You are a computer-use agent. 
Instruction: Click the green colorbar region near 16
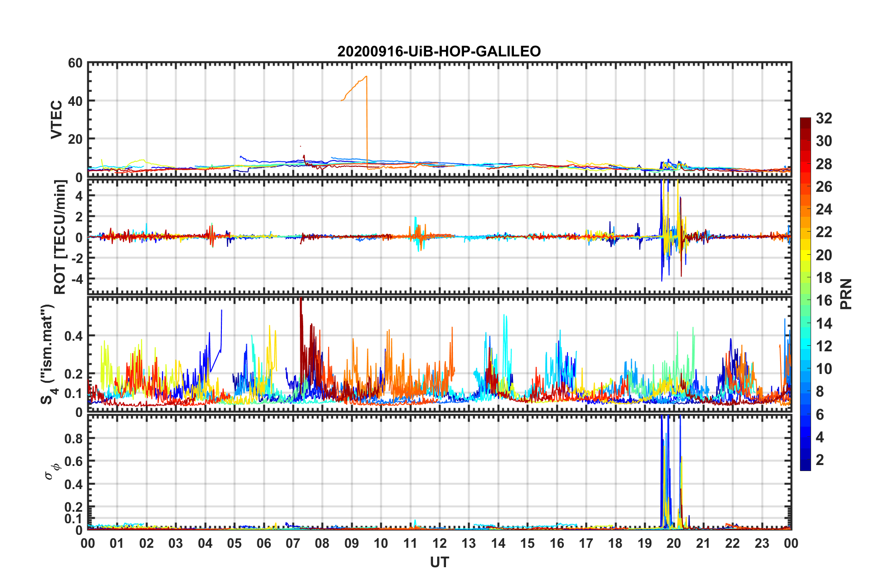(806, 300)
